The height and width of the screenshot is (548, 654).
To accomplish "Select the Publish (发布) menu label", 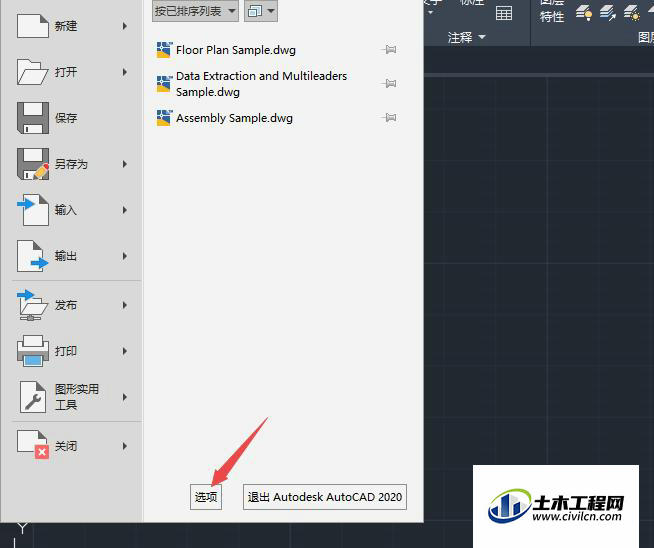I will point(66,305).
